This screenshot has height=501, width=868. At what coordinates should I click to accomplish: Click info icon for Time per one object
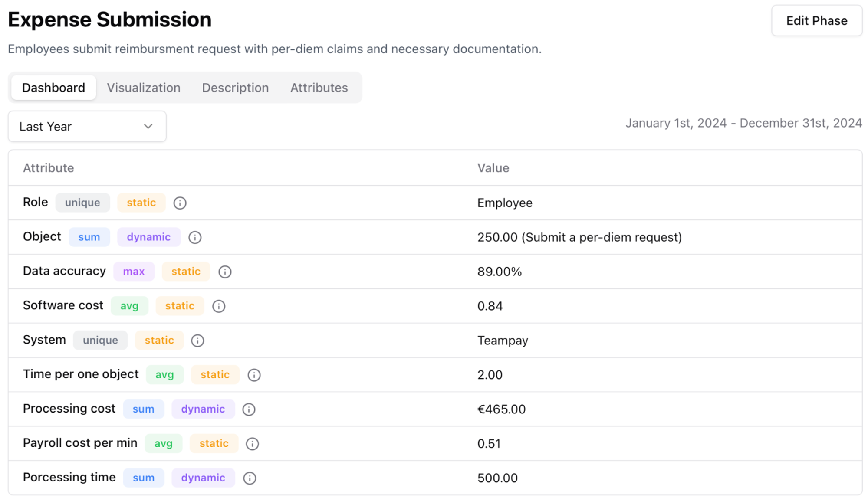[254, 375]
